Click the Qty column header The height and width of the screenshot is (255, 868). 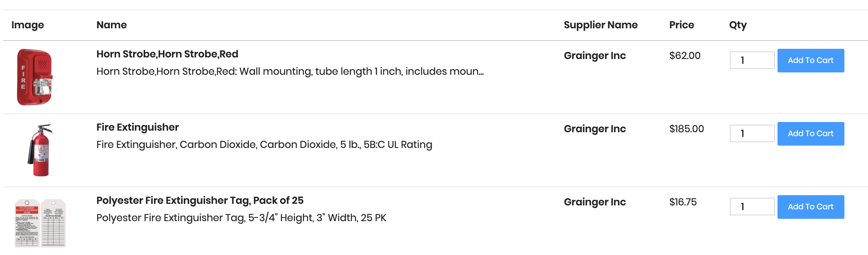click(738, 25)
